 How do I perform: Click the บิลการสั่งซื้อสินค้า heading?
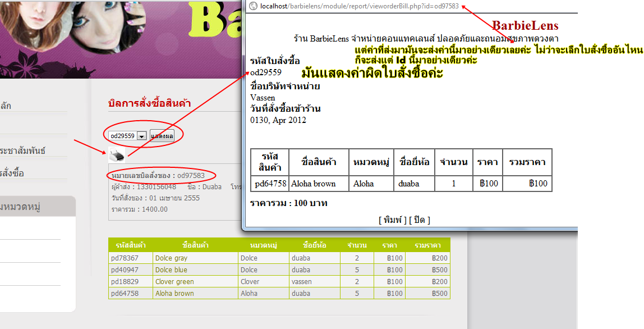pos(149,103)
